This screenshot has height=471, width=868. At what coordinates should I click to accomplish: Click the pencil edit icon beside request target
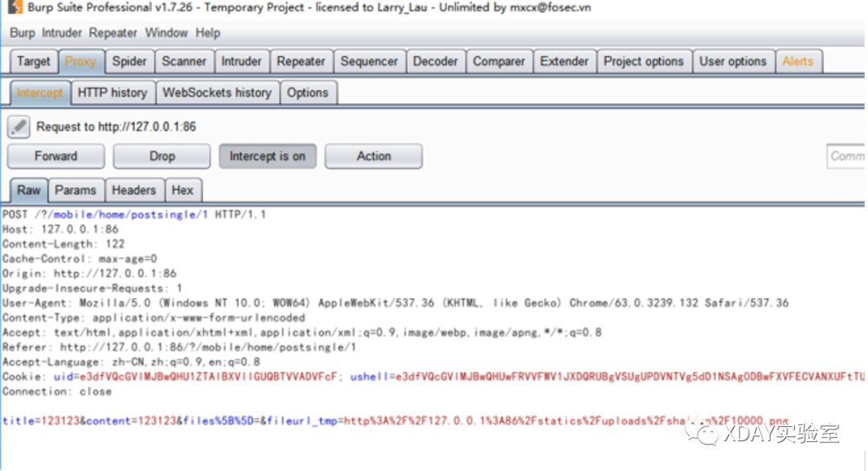(x=18, y=127)
